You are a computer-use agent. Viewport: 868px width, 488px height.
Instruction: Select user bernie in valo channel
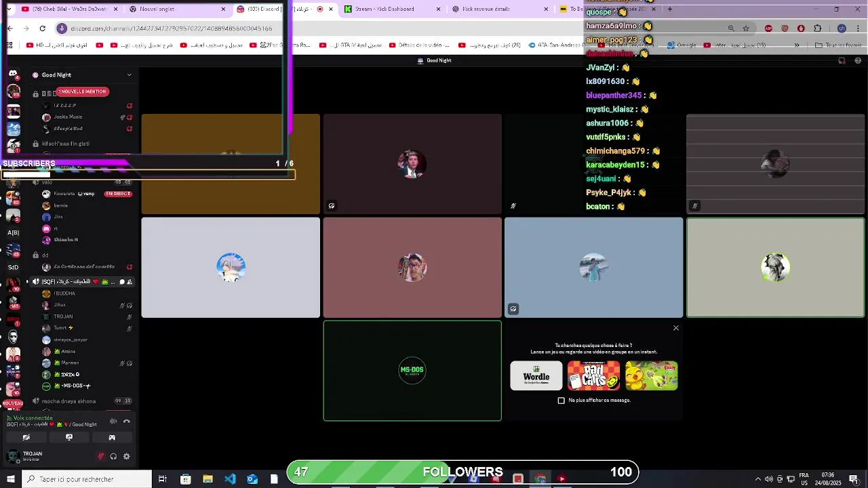coord(61,205)
